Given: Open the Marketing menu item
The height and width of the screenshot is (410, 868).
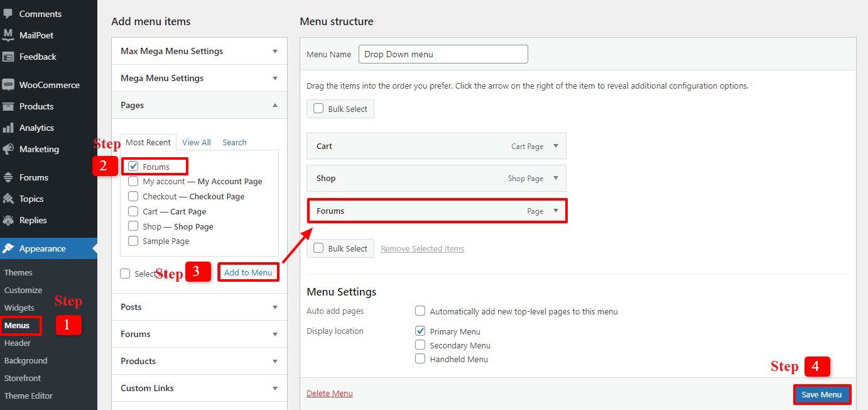Looking at the screenshot, I should coord(39,149).
